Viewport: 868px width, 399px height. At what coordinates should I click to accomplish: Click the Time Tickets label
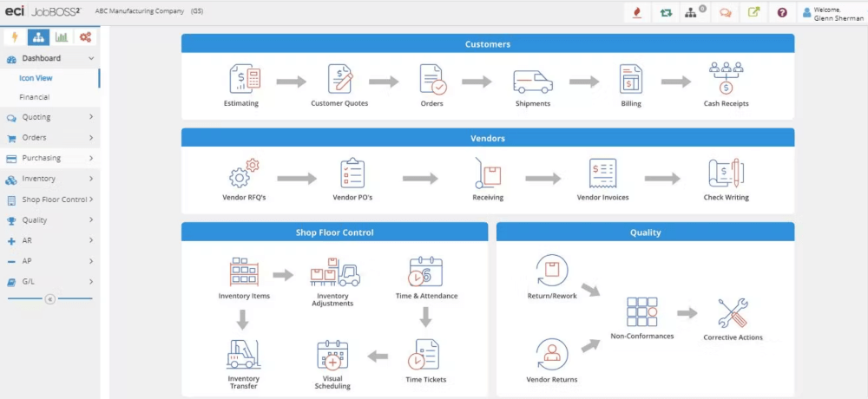point(425,380)
